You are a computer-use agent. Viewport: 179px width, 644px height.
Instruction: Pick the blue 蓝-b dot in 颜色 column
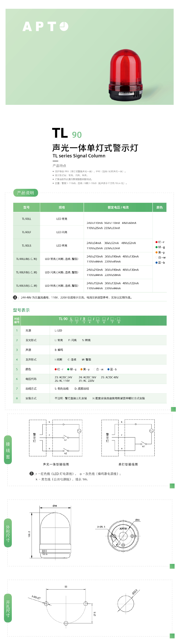point(156,262)
